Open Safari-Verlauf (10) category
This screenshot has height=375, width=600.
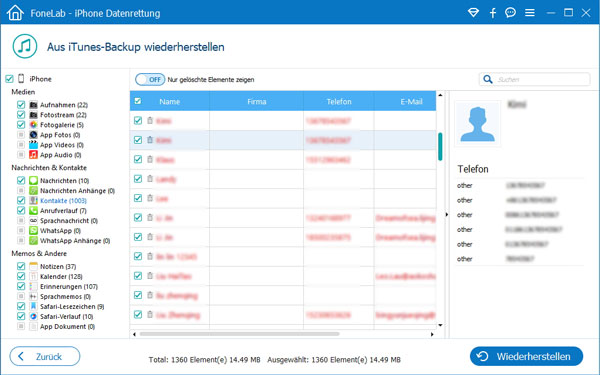click(67, 316)
